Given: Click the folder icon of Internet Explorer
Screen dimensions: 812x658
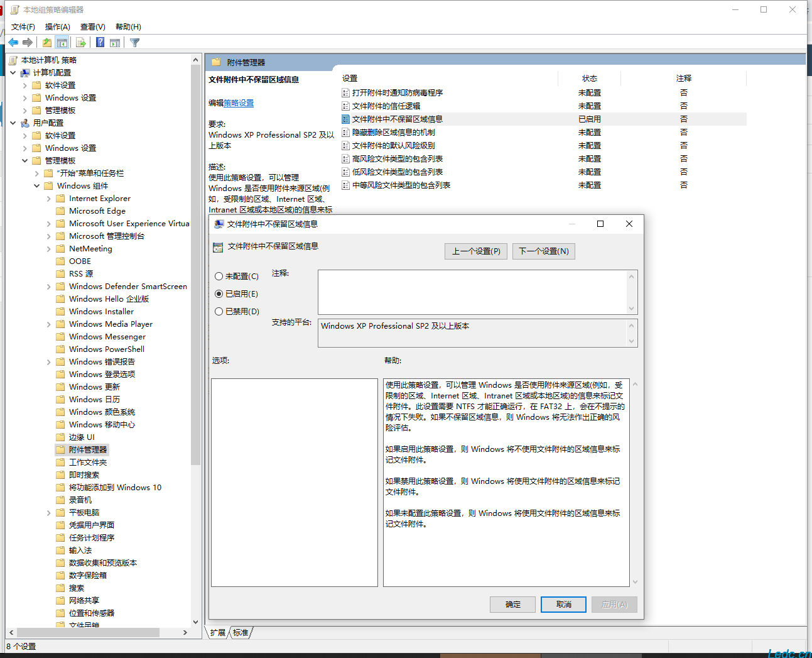Looking at the screenshot, I should (x=60, y=199).
